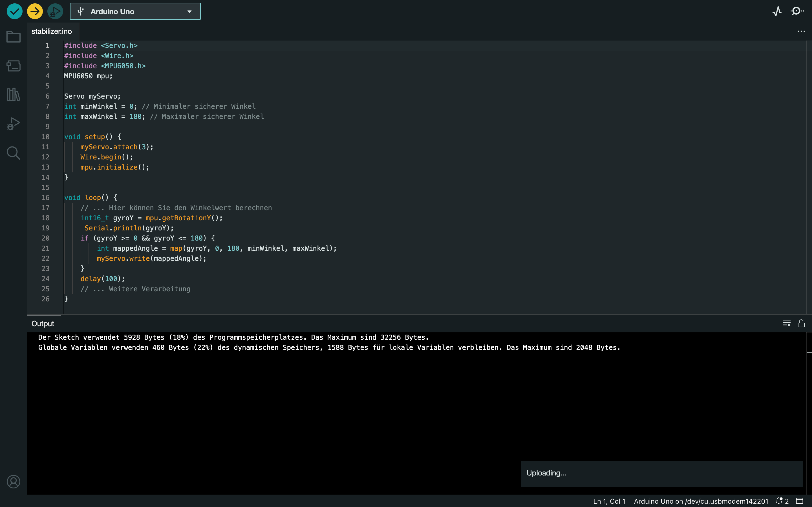812x507 pixels.
Task: Switch to the stabilizer.ino tab
Action: (52, 31)
